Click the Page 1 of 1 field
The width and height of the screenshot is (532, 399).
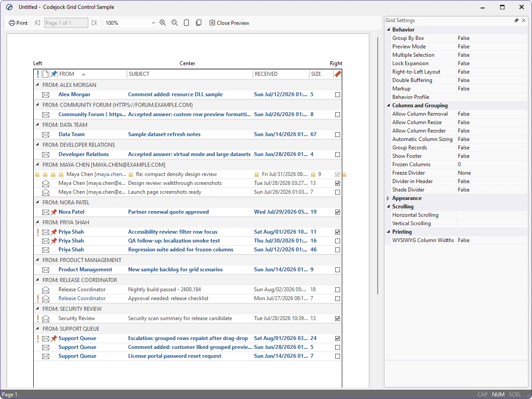pos(66,23)
